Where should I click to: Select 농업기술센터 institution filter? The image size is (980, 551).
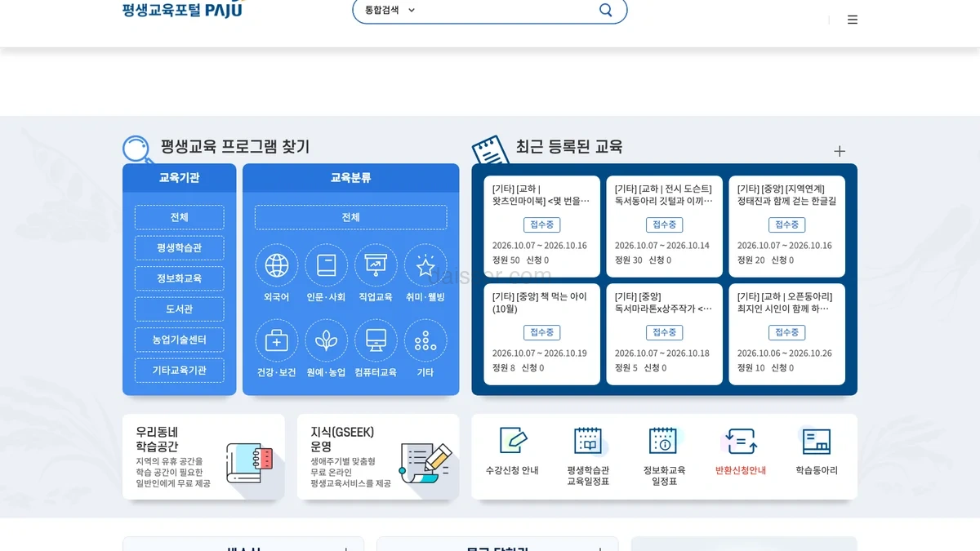coord(180,340)
